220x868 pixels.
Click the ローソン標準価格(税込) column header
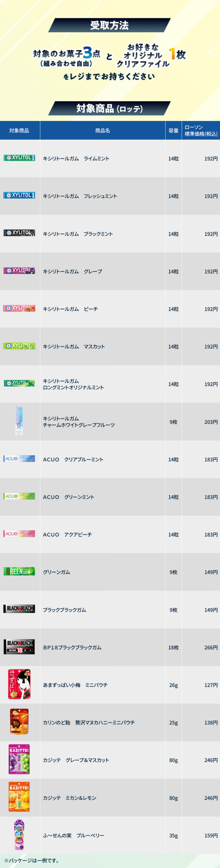[x=201, y=131]
